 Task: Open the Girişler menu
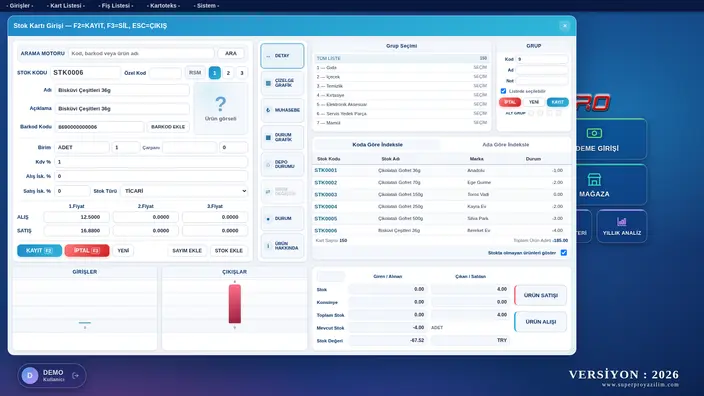pyautogui.click(x=20, y=5)
